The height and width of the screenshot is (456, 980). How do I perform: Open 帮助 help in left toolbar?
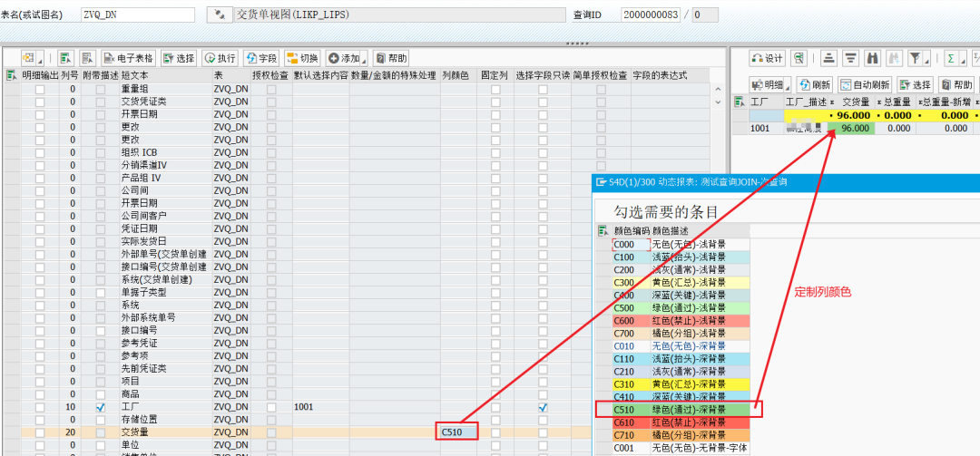[x=391, y=58]
